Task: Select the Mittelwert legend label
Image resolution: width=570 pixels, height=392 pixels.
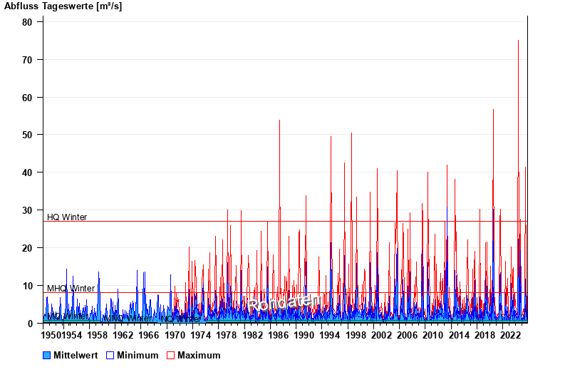Action: click(76, 356)
